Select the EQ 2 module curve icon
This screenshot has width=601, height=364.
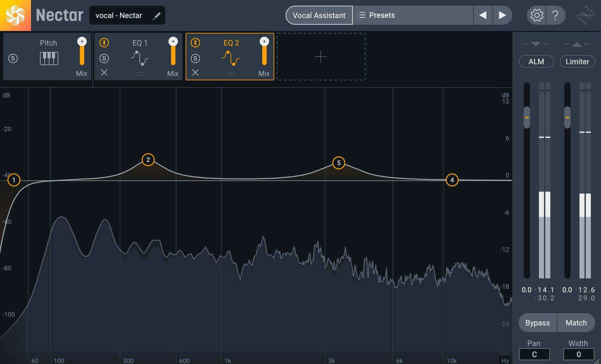[x=231, y=58]
